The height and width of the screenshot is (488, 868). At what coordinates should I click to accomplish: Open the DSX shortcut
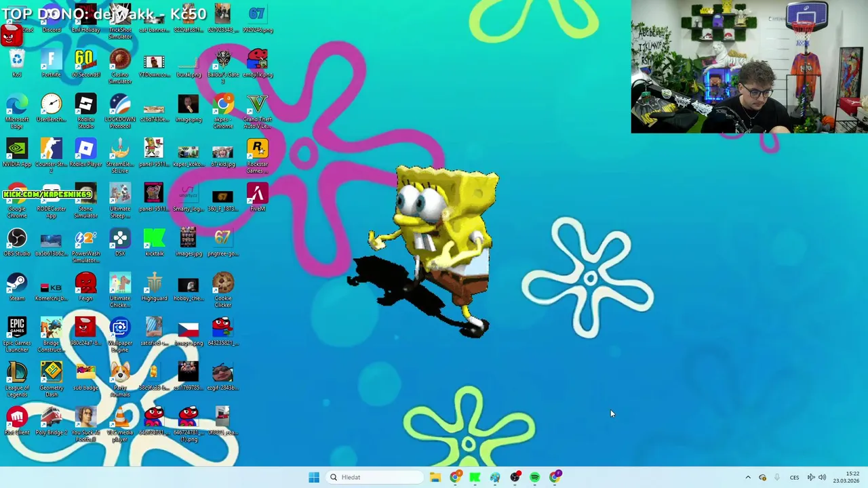pyautogui.click(x=120, y=243)
